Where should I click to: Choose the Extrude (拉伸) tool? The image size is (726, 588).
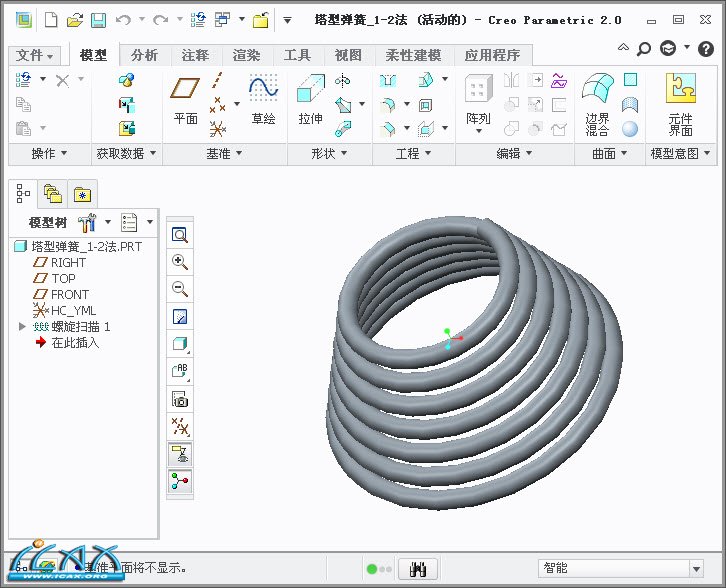(x=310, y=99)
